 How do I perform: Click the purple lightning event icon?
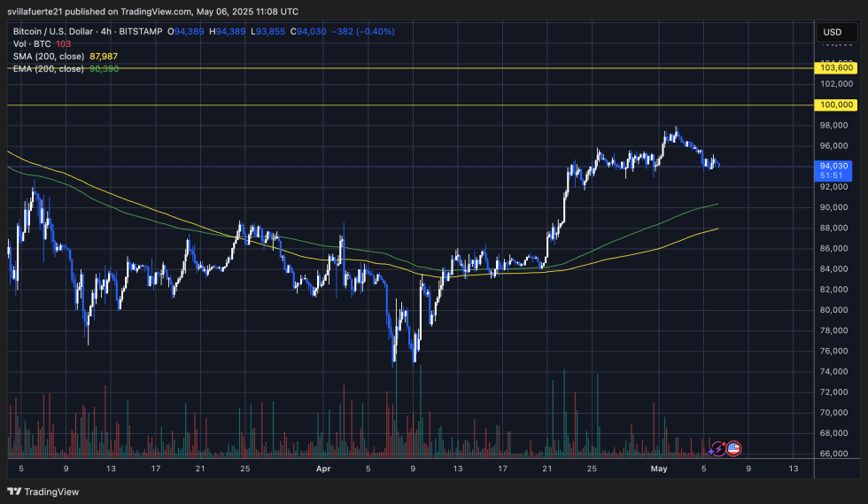click(719, 449)
